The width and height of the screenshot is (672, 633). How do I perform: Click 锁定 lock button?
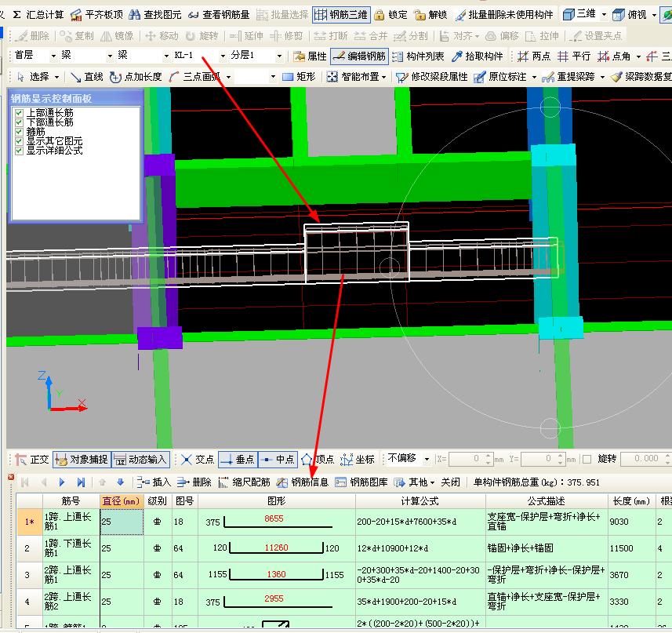[390, 15]
